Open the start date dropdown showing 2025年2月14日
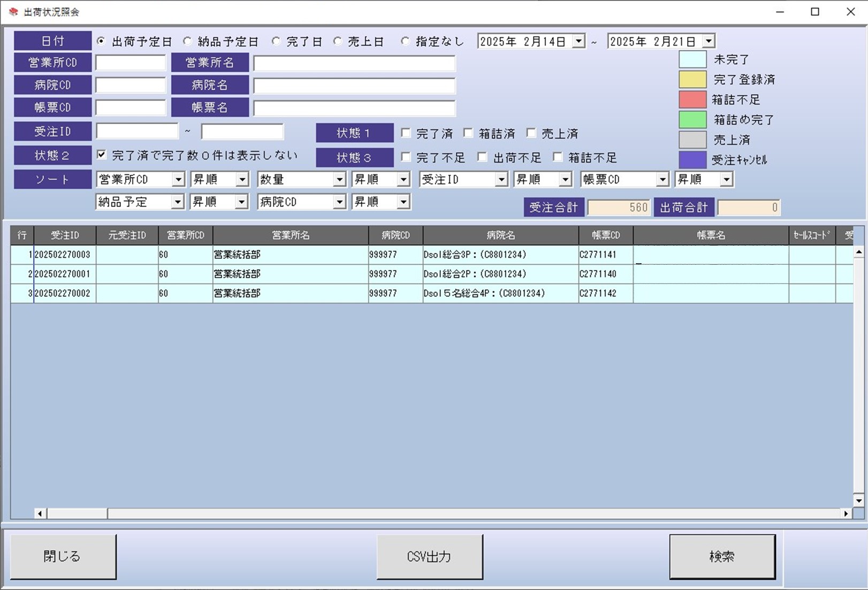The width and height of the screenshot is (868, 590). coord(580,41)
